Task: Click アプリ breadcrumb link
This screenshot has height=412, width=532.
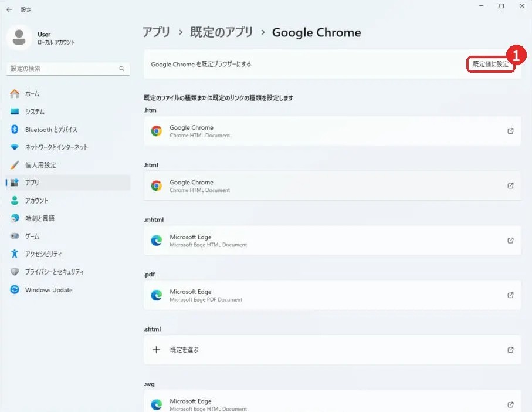Action: (156, 32)
